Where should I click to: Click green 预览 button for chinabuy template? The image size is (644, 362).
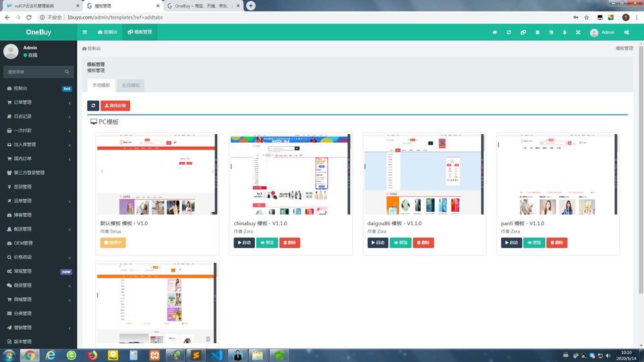coord(267,243)
